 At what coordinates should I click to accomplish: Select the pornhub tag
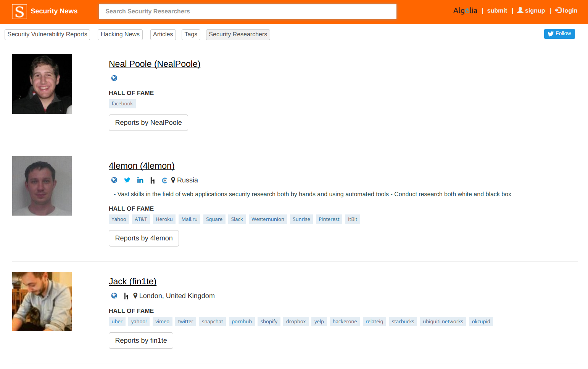242,322
